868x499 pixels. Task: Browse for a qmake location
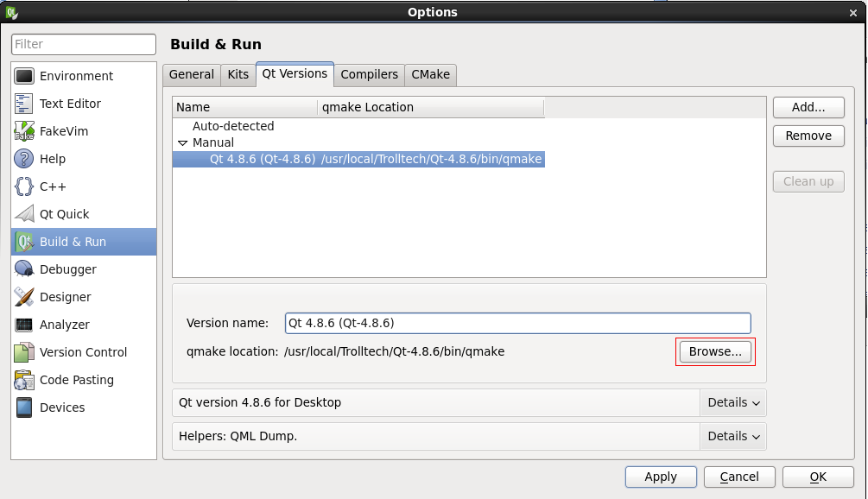click(715, 351)
